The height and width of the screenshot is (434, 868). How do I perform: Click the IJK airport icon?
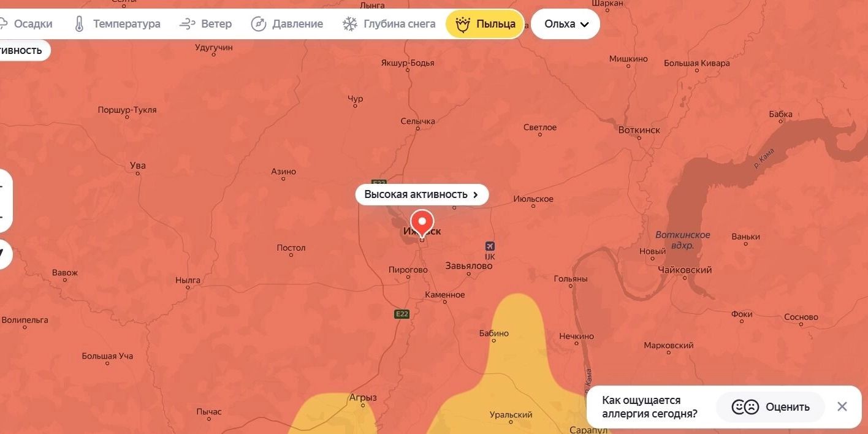[x=490, y=246]
